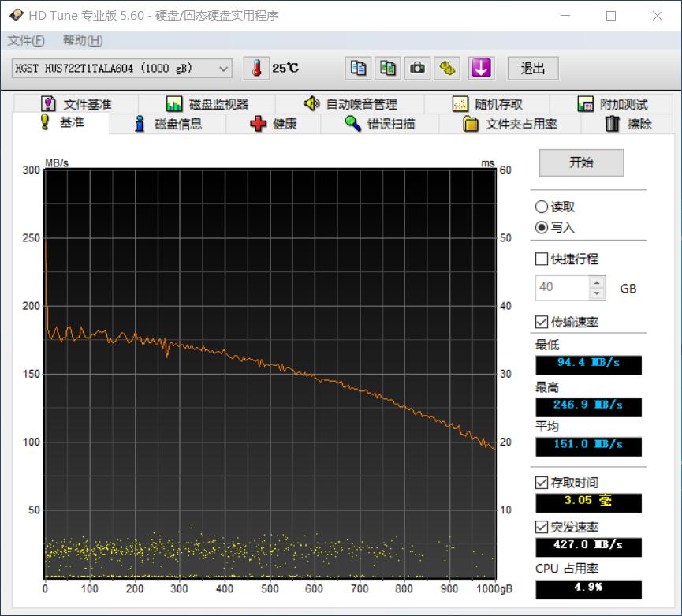
Task: Click the average speed value 151.0 MB/s
Action: pyautogui.click(x=588, y=446)
